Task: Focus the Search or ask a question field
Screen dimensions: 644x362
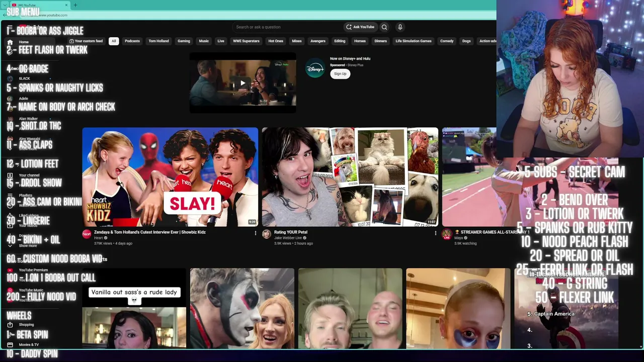Action: coord(287,27)
